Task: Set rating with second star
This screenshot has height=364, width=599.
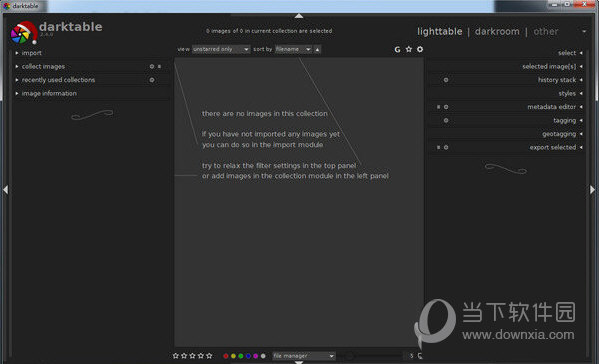Action: [x=184, y=356]
